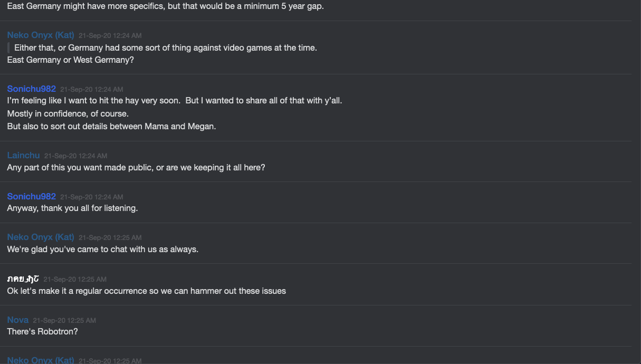Click Neko Onyx (Kat) above "We're glad" message
Screen dimensions: 641x364
[x=41, y=237]
